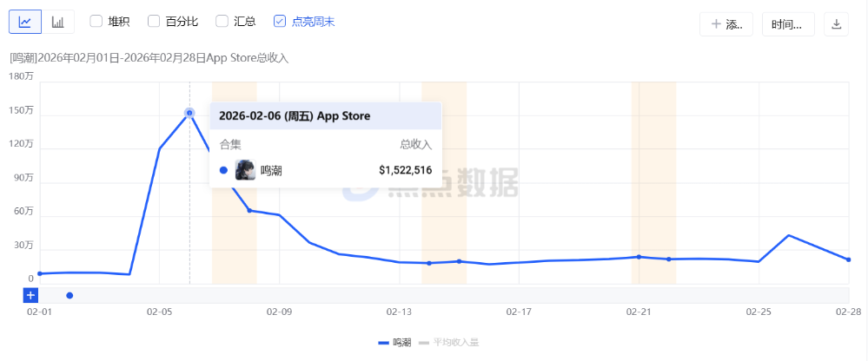The height and width of the screenshot is (361, 868).
Task: Click the tooltip header 2026-02-06 (周五) App Store
Action: coord(295,116)
